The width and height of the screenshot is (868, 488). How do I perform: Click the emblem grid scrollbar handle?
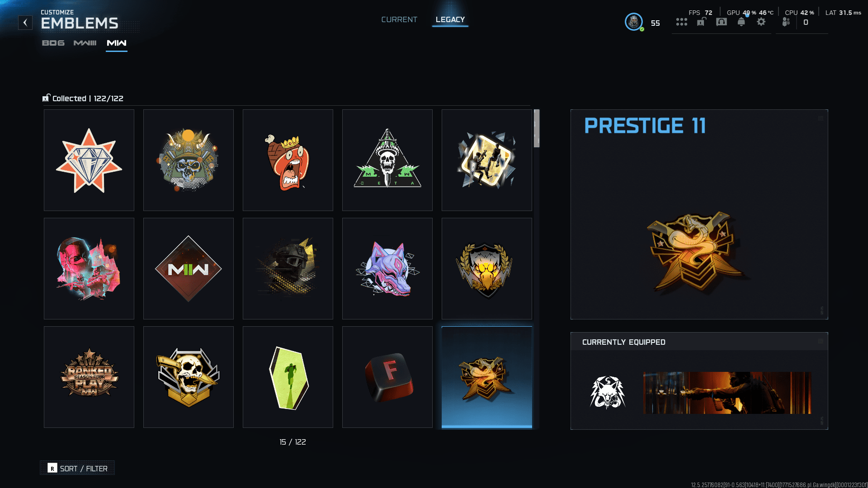point(537,128)
